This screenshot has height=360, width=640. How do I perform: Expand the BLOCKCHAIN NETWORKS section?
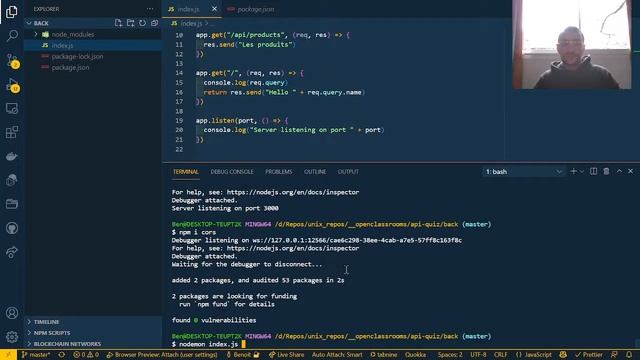[x=93, y=344]
